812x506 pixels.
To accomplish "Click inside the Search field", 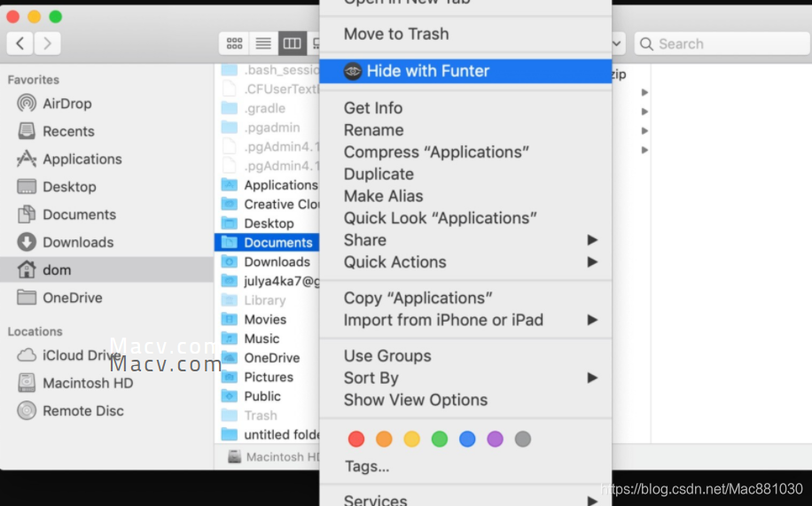I will [x=722, y=43].
